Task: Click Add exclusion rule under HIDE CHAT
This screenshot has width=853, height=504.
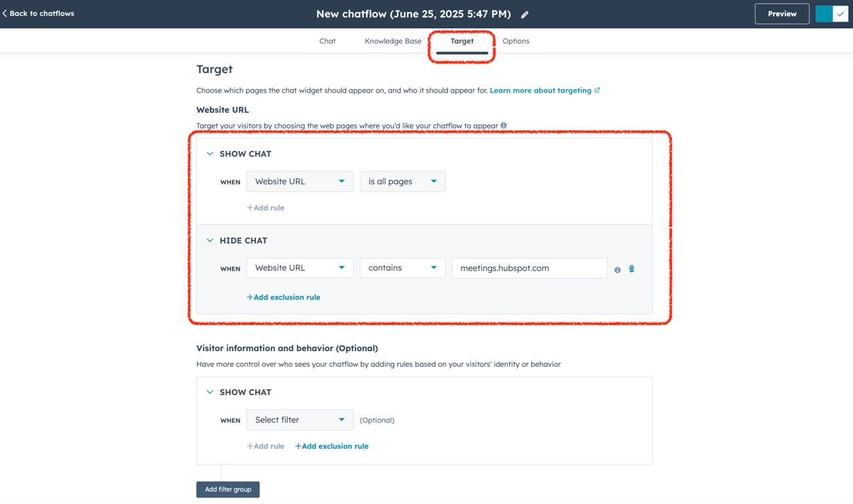Action: 283,297
